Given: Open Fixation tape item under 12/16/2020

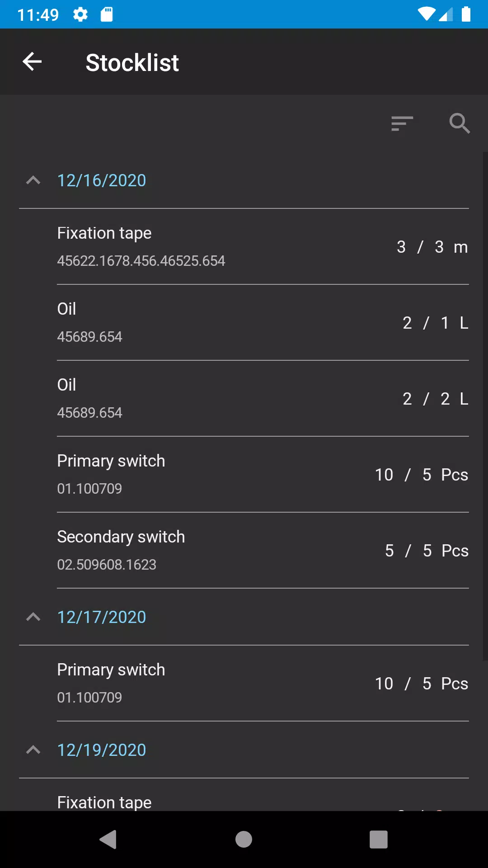Looking at the screenshot, I should coord(263,247).
